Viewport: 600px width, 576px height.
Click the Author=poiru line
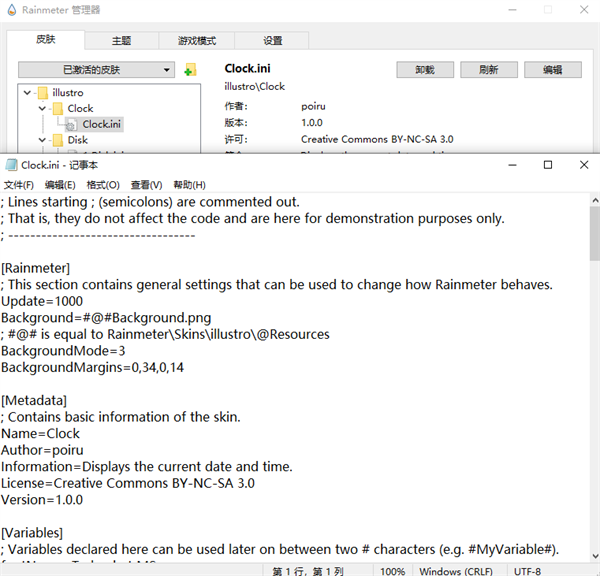pos(42,450)
